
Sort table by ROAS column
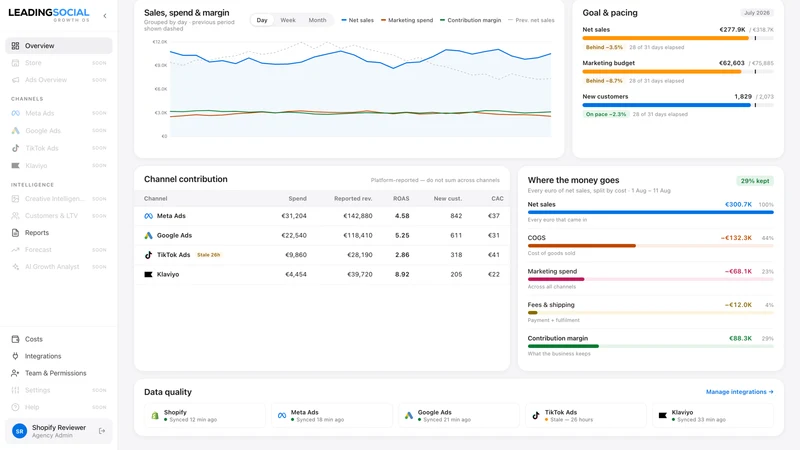click(401, 198)
